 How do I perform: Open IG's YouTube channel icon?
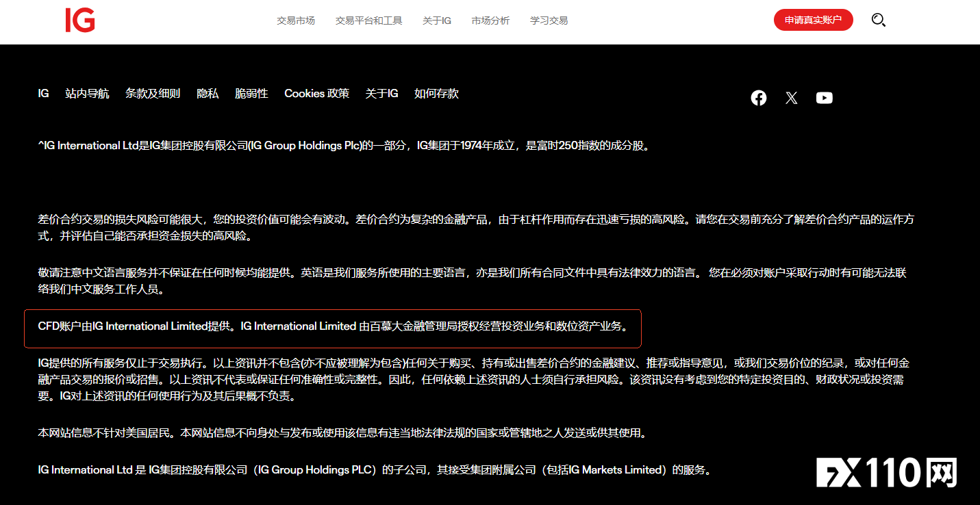tap(824, 98)
